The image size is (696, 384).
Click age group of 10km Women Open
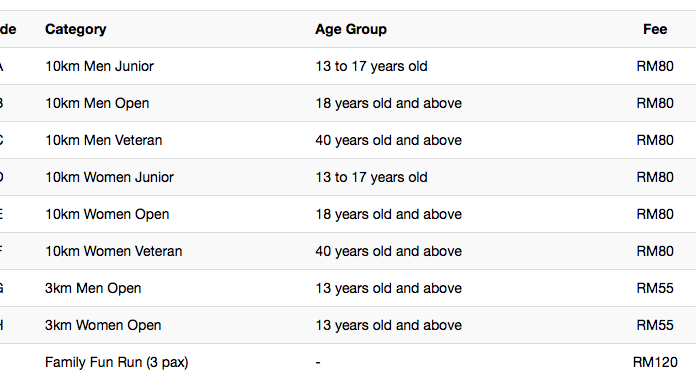(388, 214)
